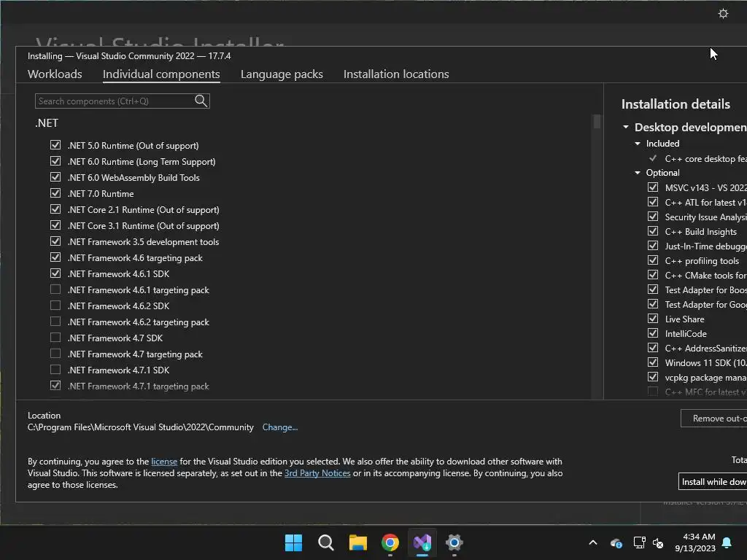
Task: Uncheck C++ profiling tools
Action: pos(653,260)
